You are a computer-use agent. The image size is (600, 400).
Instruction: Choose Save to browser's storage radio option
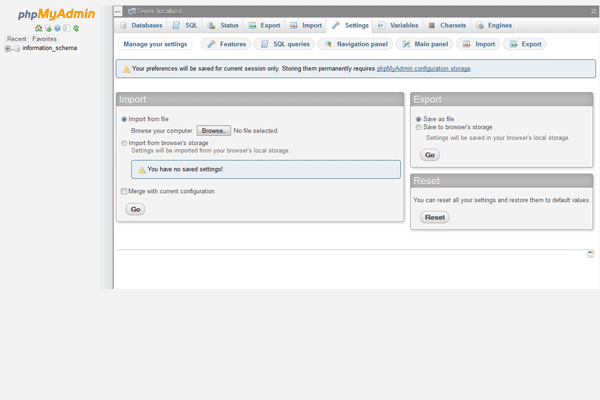pos(418,127)
